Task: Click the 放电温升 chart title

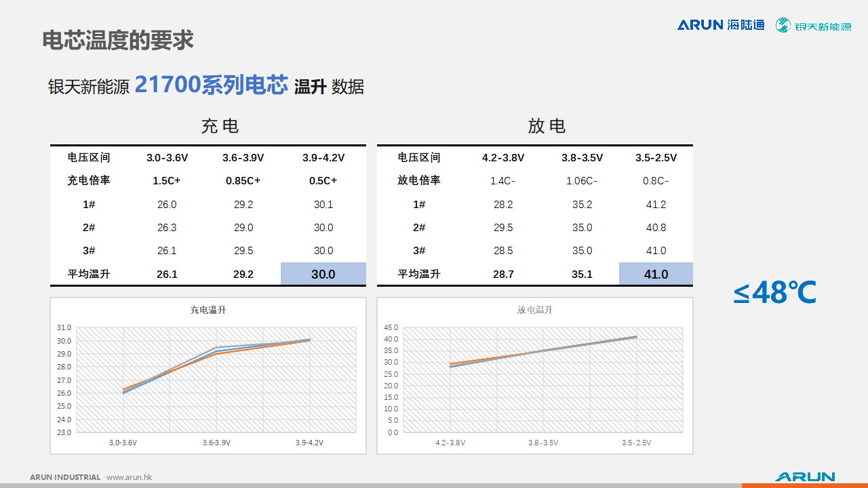Action: [534, 310]
